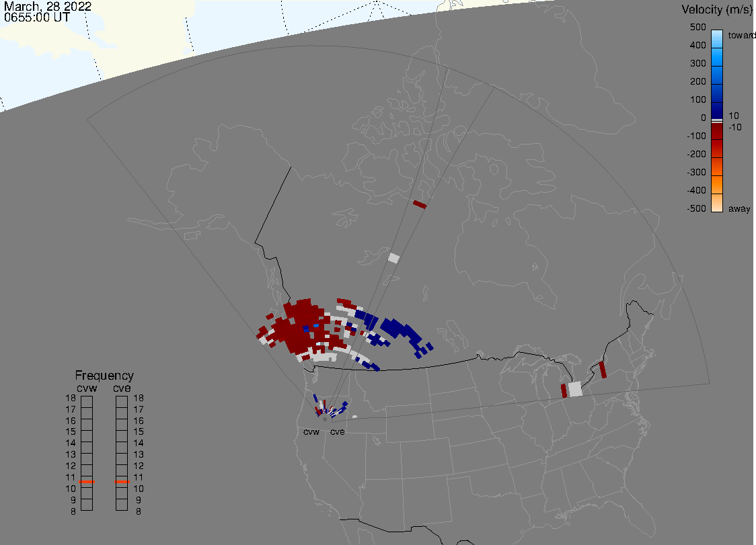Pick the bright orange swatch on velocity bar
756x545 pixels.
coord(717,183)
